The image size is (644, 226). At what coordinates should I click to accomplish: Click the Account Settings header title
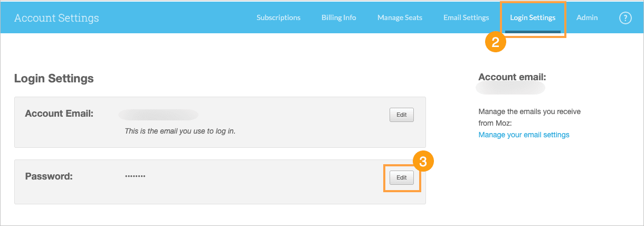(56, 17)
